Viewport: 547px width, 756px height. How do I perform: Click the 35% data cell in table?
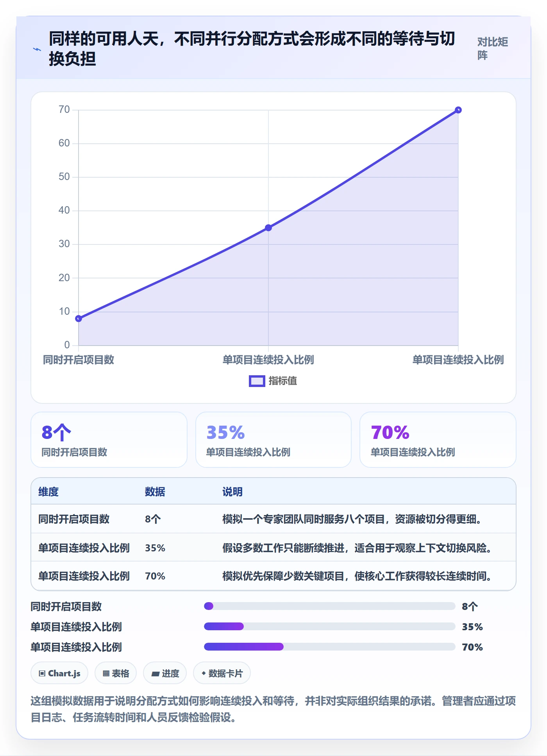tap(155, 548)
